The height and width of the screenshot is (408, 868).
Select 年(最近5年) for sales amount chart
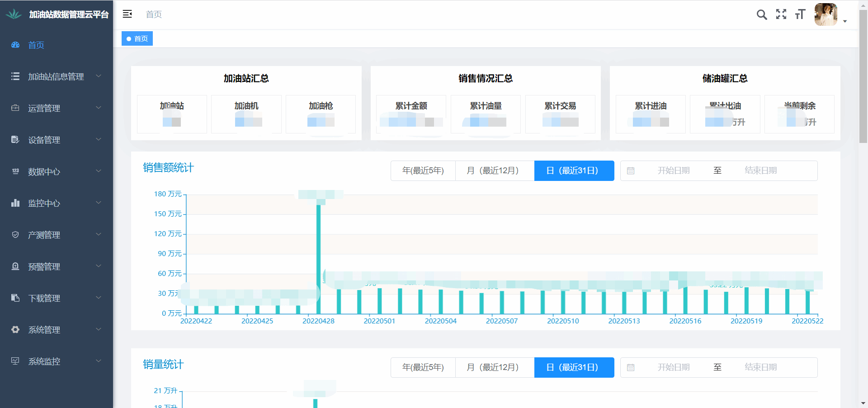[x=423, y=171]
